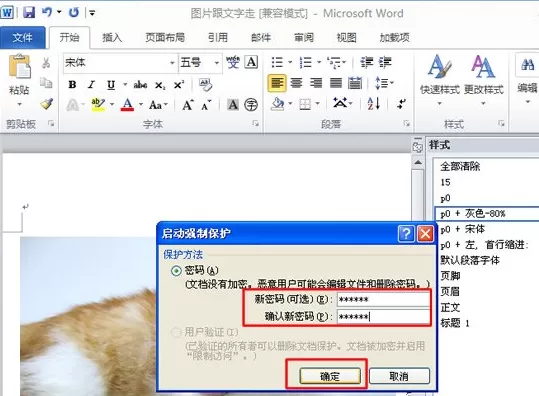539x396 pixels.
Task: Click the Distributed alignment icon
Action: tap(355, 83)
